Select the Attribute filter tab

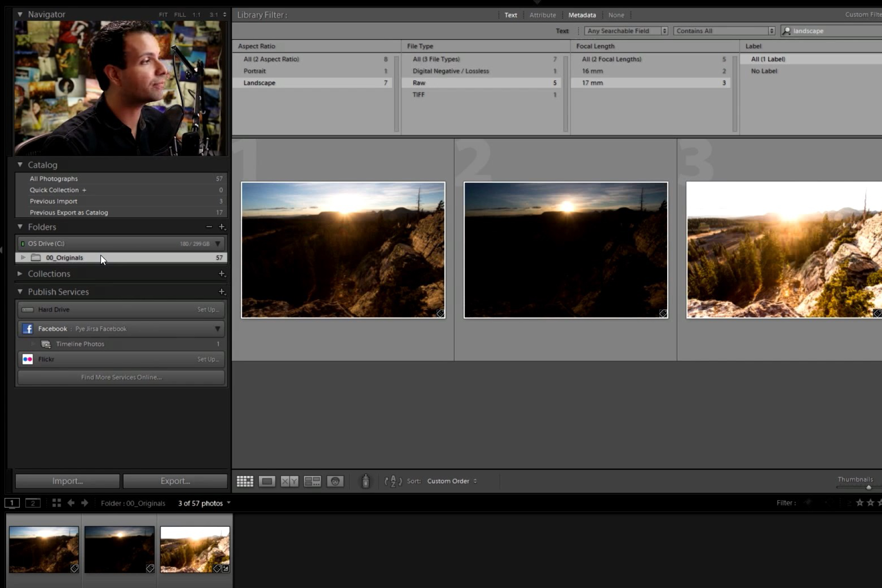tap(542, 15)
